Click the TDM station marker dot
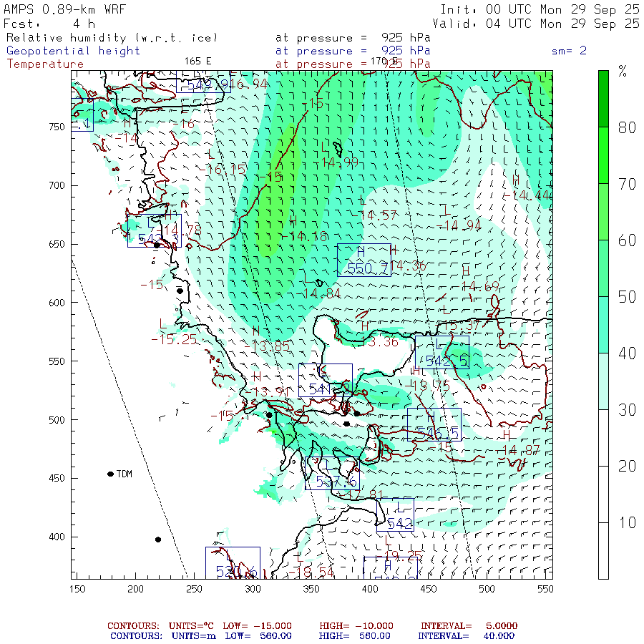 point(110,474)
